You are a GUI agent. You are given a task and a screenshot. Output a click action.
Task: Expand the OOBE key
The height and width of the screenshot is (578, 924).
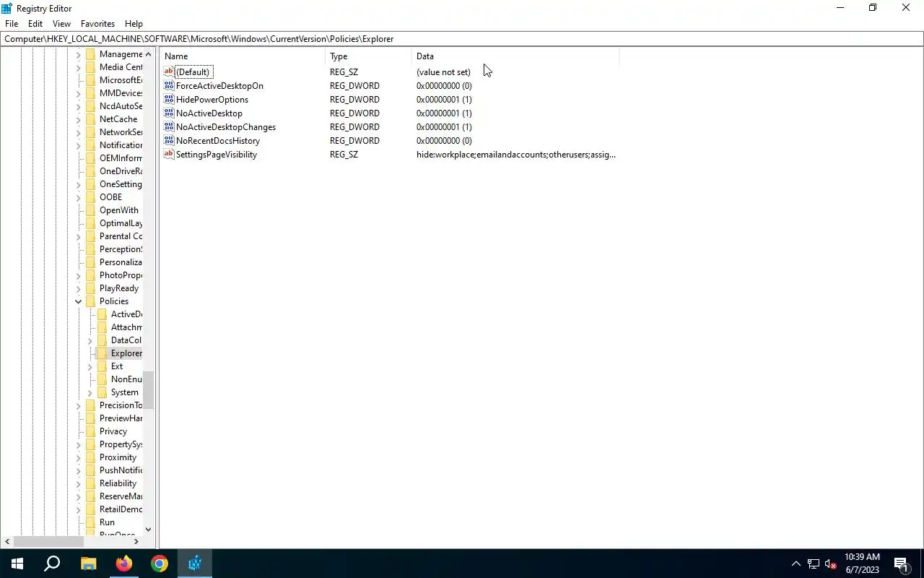click(x=79, y=197)
